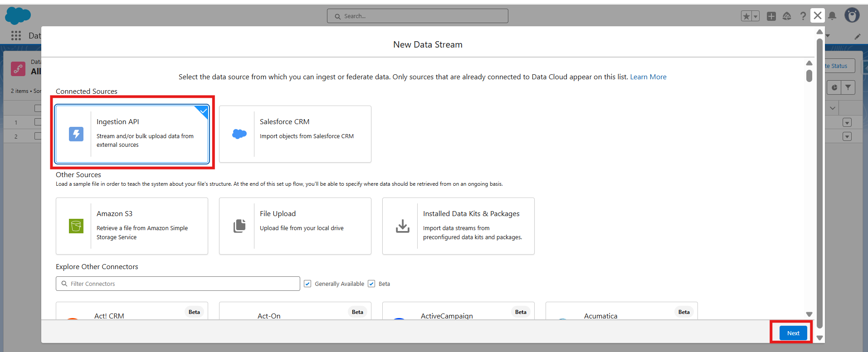Screen dimensions: 868x352
Task: Open the Help question mark icon
Action: 803,16
